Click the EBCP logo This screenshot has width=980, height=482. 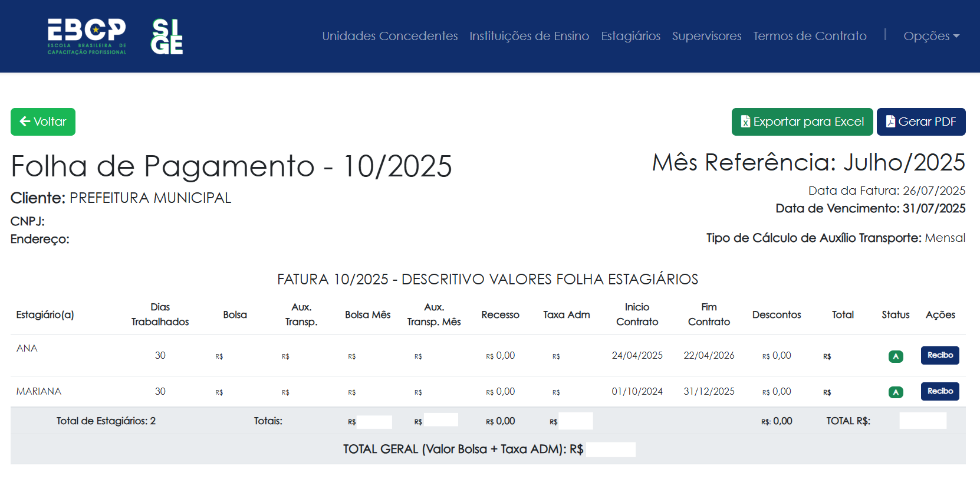tap(87, 37)
